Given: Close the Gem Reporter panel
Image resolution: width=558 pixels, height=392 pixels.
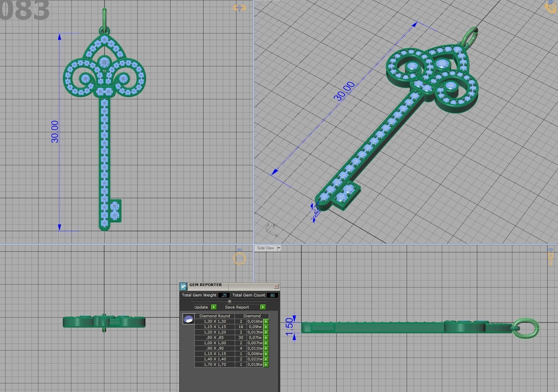Looking at the screenshot, I should 276,286.
